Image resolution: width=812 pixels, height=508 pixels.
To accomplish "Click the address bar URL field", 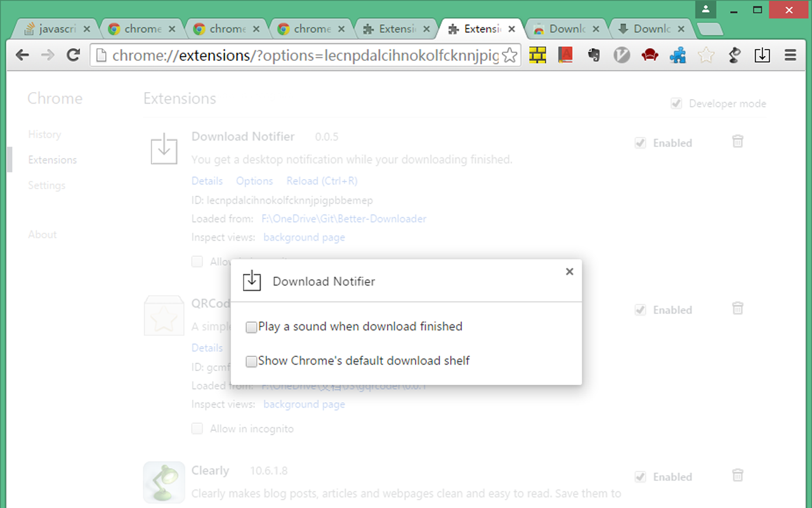I will point(305,56).
